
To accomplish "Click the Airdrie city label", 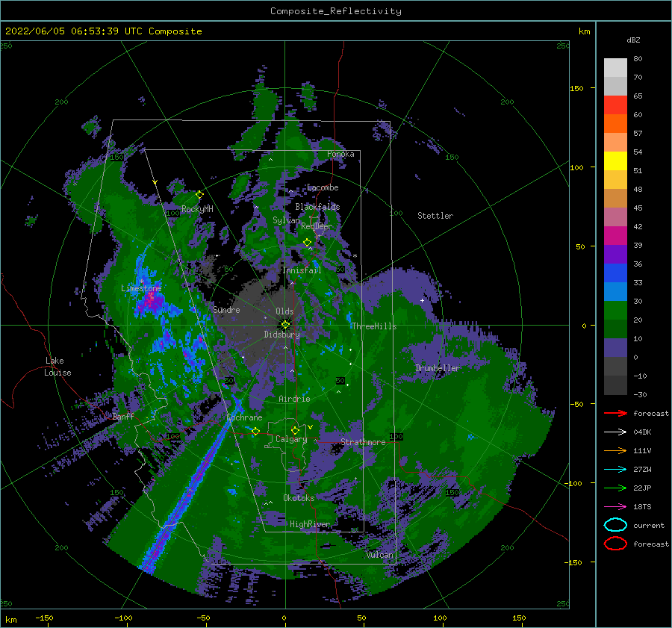I will [x=294, y=399].
